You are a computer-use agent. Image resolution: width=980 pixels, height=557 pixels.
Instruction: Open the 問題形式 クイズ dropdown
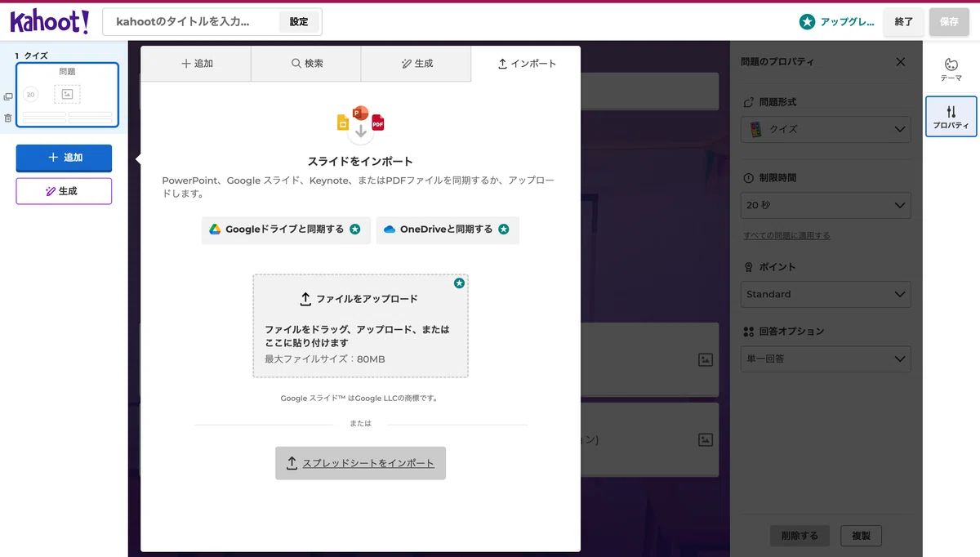click(x=826, y=129)
